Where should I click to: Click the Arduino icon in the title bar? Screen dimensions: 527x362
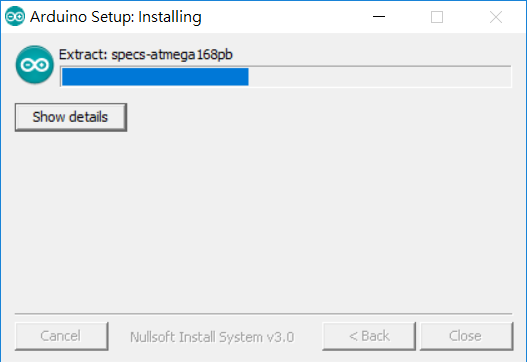tap(15, 16)
